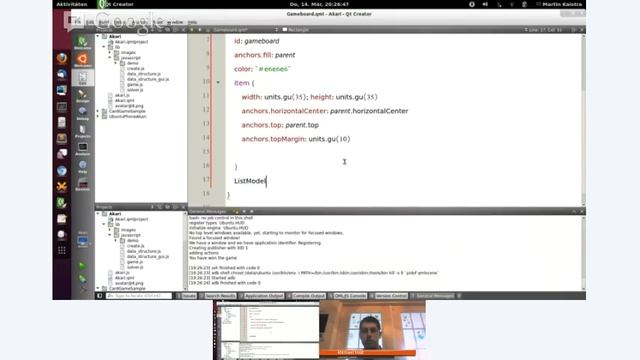Click the Type to locate search field
The image size is (640, 360).
point(139,296)
